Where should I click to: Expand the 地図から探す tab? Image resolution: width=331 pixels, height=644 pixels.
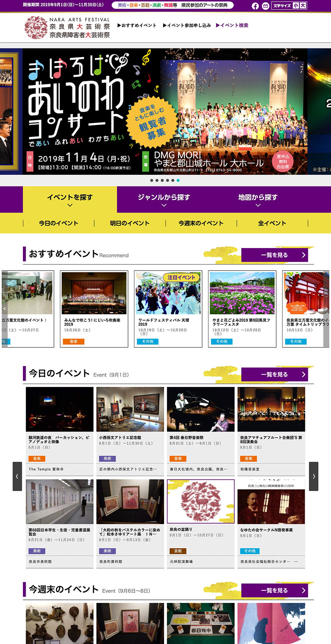pos(258,200)
